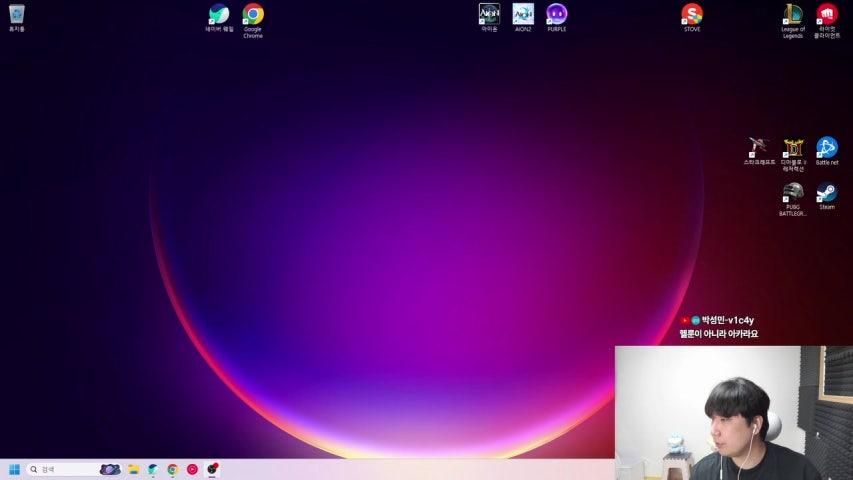This screenshot has height=480, width=853.
Task: Launch Chrome from the taskbar
Action: (173, 469)
